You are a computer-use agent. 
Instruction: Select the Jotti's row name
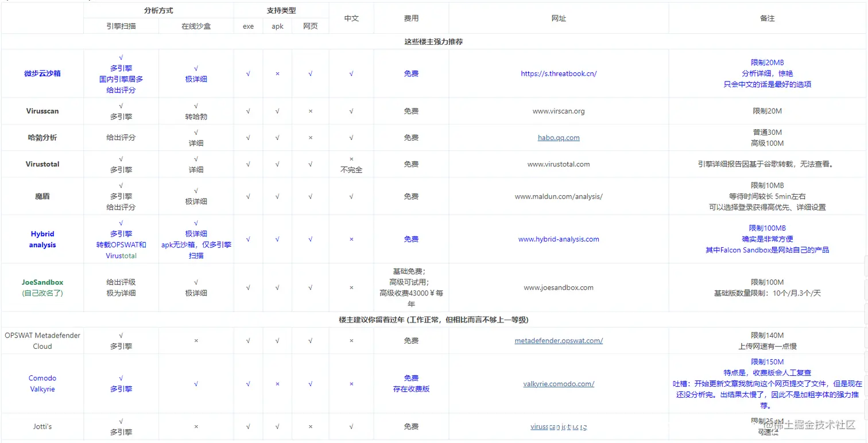click(x=42, y=426)
